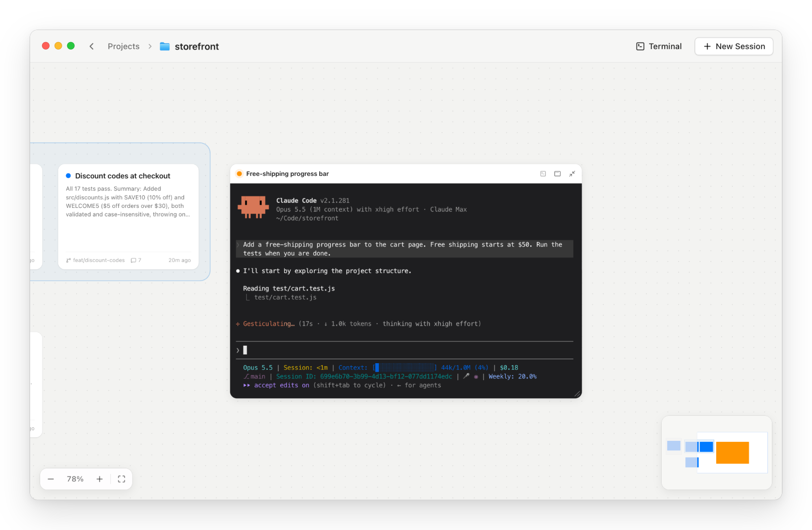Viewport: 812px width, 530px height.
Task: Click the orange status dot on Free-shipping session
Action: click(x=239, y=174)
